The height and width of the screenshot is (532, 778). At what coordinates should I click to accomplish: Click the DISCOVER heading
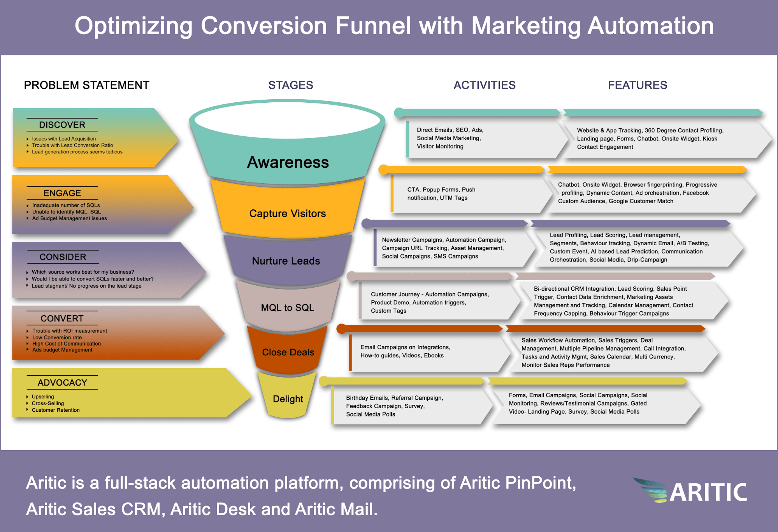62,125
